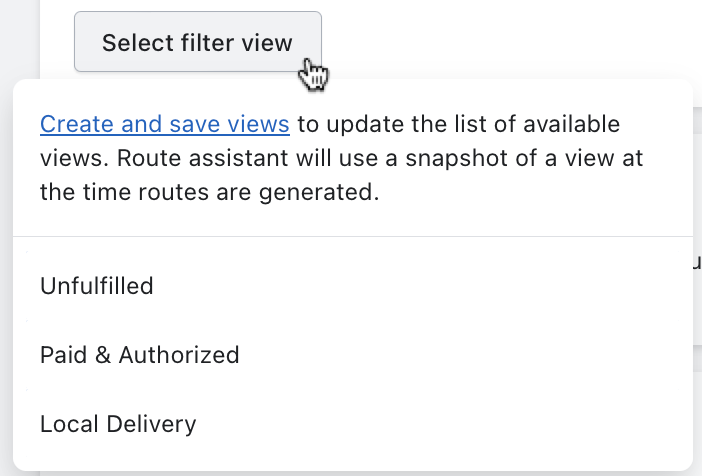The height and width of the screenshot is (476, 702).
Task: Collapse the Select filter view dropdown
Action: tap(197, 42)
